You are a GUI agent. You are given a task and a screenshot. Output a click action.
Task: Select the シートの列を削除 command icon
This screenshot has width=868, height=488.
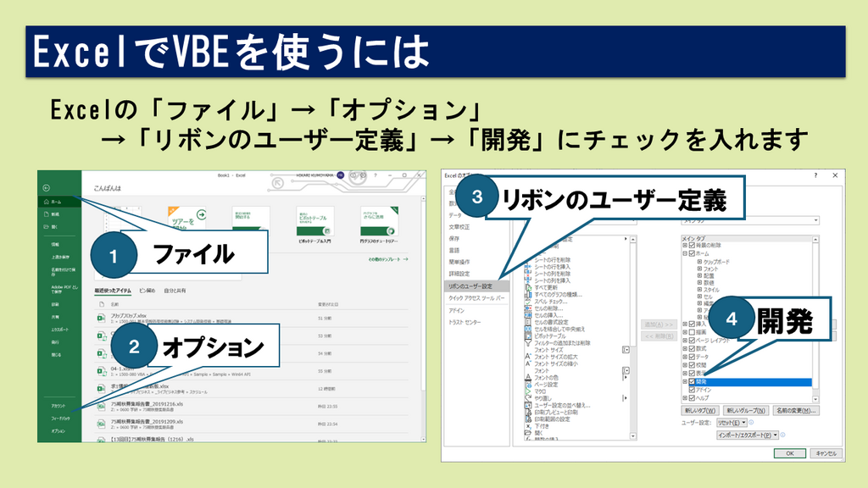coord(528,274)
